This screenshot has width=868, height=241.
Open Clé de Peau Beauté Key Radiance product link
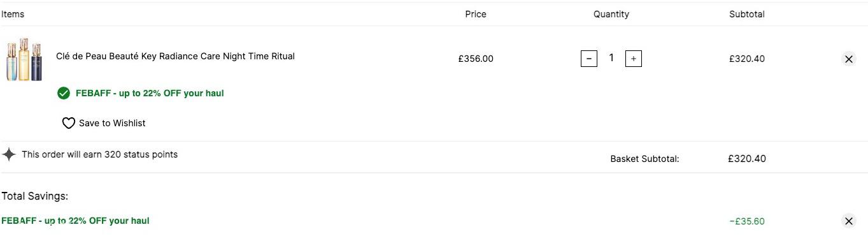click(175, 56)
